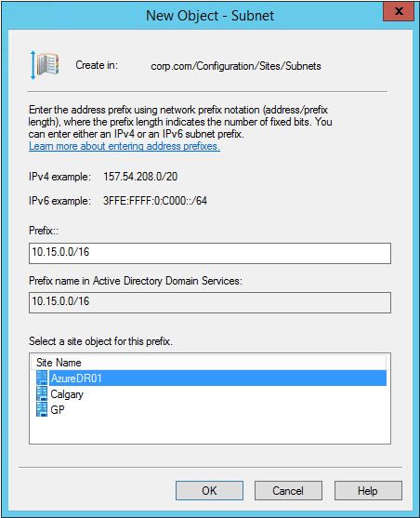The width and height of the screenshot is (420, 518).
Task: Confirm the subnet with OK button
Action: pyautogui.click(x=209, y=491)
